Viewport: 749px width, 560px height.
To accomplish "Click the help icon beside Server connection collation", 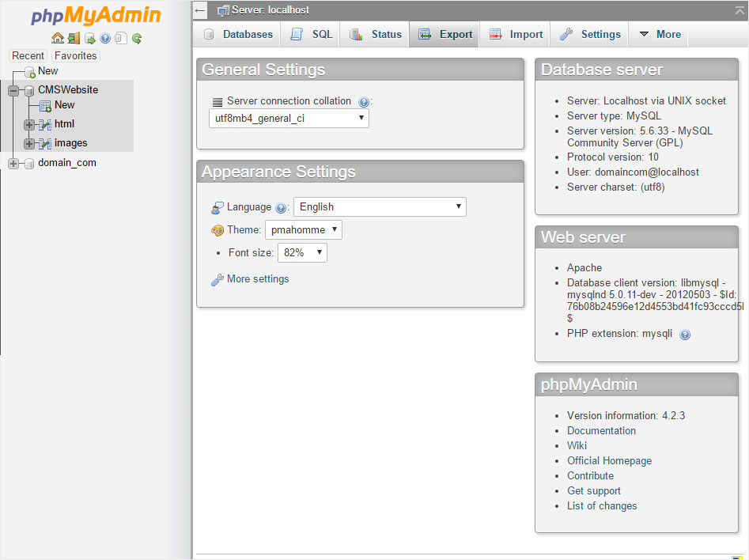I will point(364,102).
